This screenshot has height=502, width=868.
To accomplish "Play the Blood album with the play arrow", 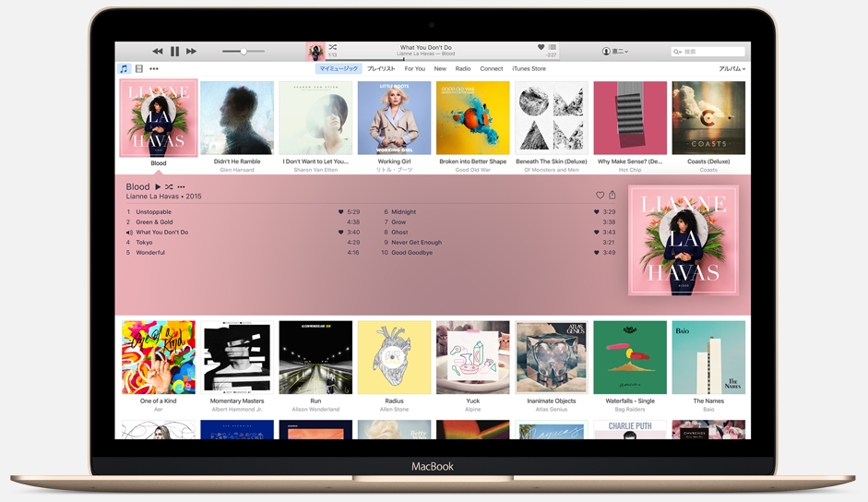I will coord(158,187).
